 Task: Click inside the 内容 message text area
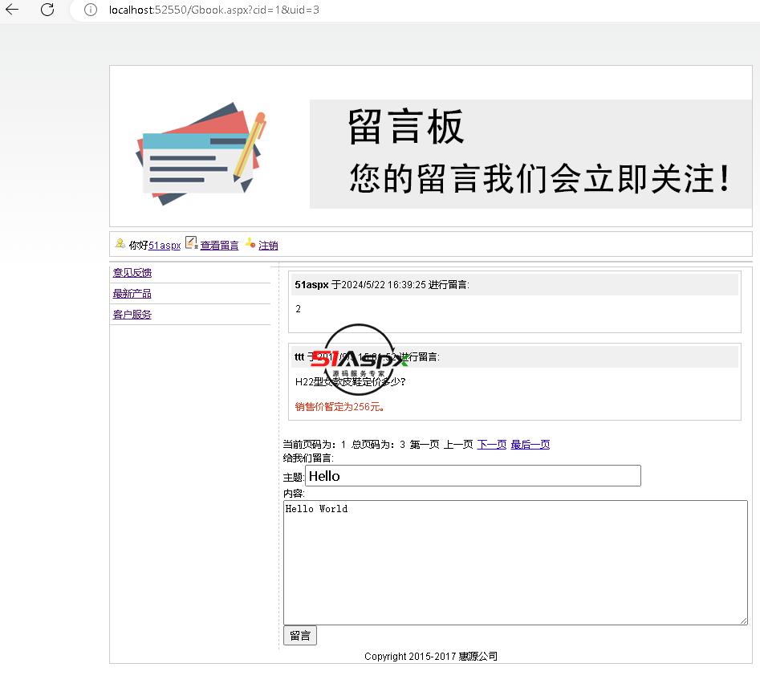coord(514,562)
